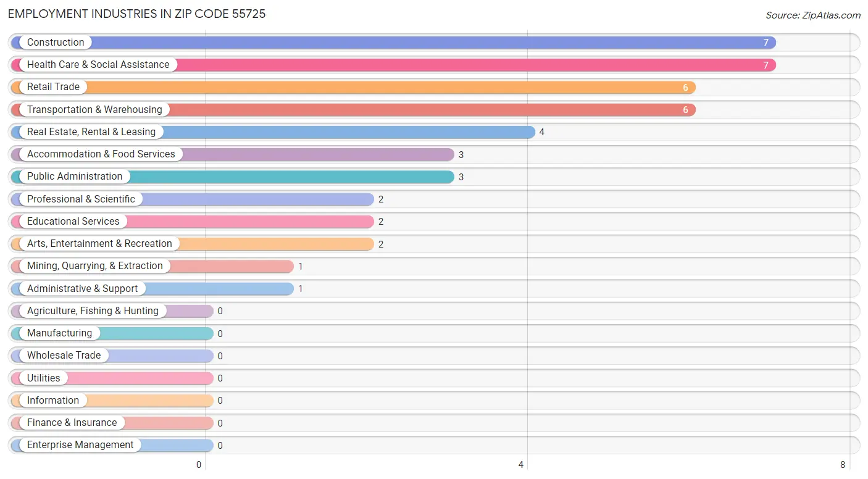
Task: Click the value 1 beside Administrative & Support
Action: [301, 289]
